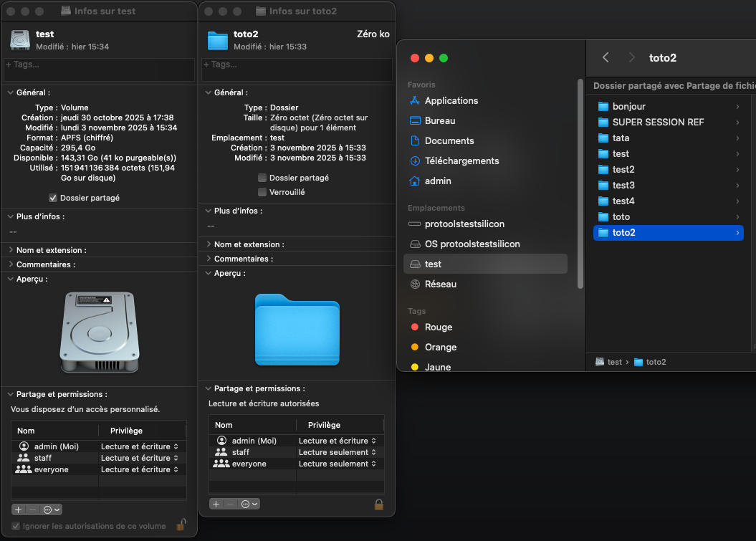
Task: Open Applications in the Finder sidebar
Action: pos(451,101)
